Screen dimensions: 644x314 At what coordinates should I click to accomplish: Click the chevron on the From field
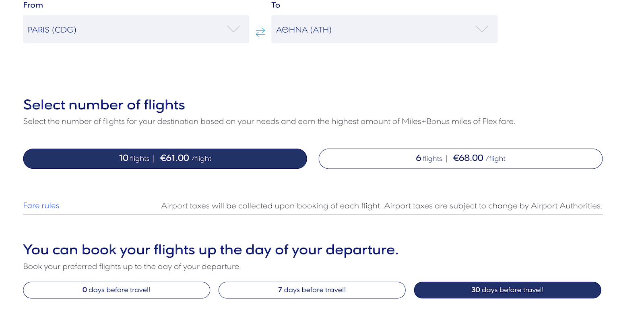click(233, 29)
